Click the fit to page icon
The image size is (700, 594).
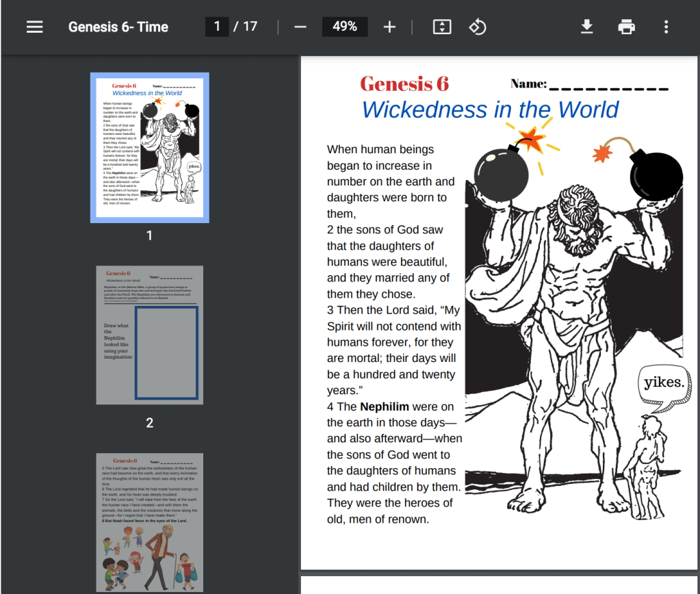click(x=442, y=27)
